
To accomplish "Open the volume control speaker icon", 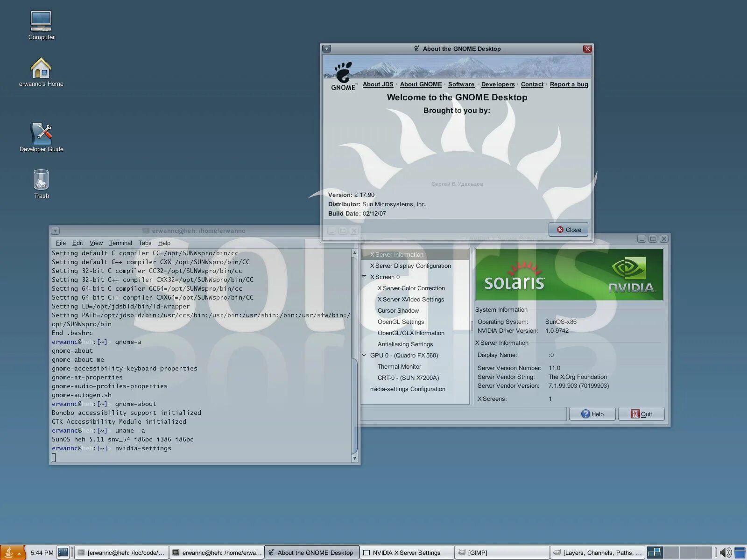I will point(725,553).
